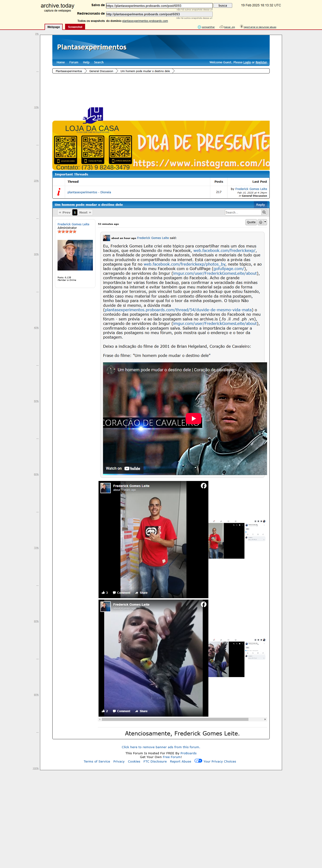Screen dimensions: 322x868
Task: Click the scrollbar right arrow under images
Action: tap(265, 719)
